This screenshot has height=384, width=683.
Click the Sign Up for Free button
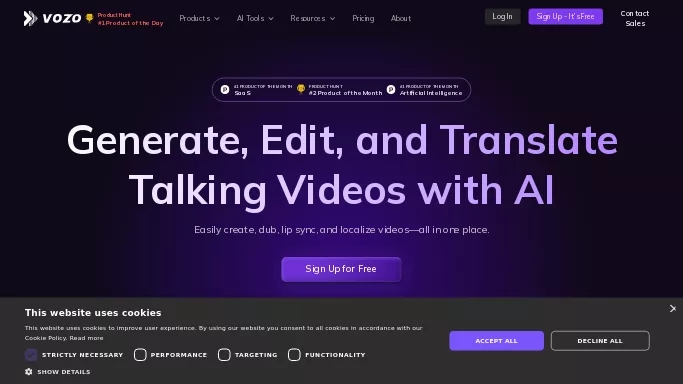(341, 269)
